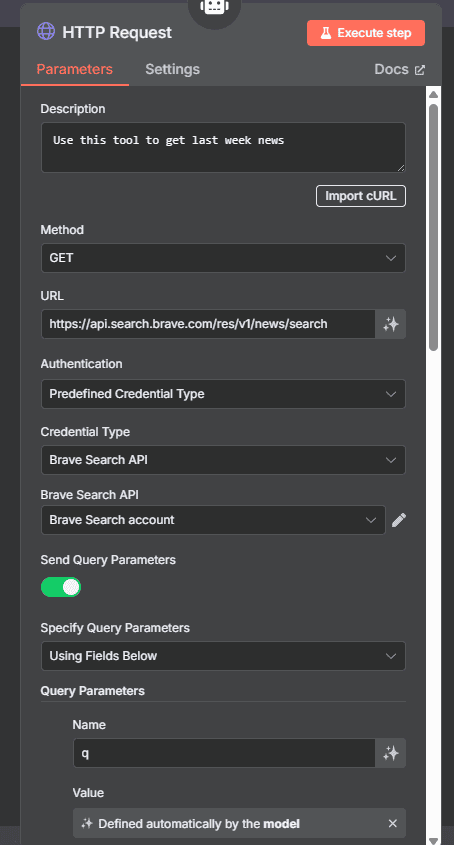
Task: Click the Execute step button
Action: pos(366,33)
